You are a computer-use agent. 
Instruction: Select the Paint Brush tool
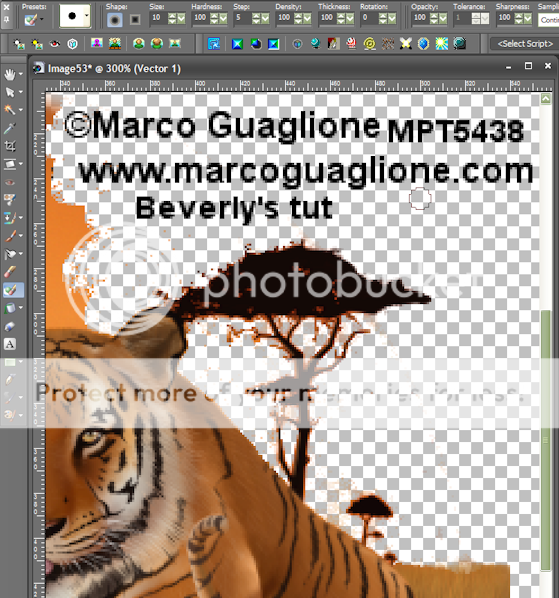(x=10, y=236)
